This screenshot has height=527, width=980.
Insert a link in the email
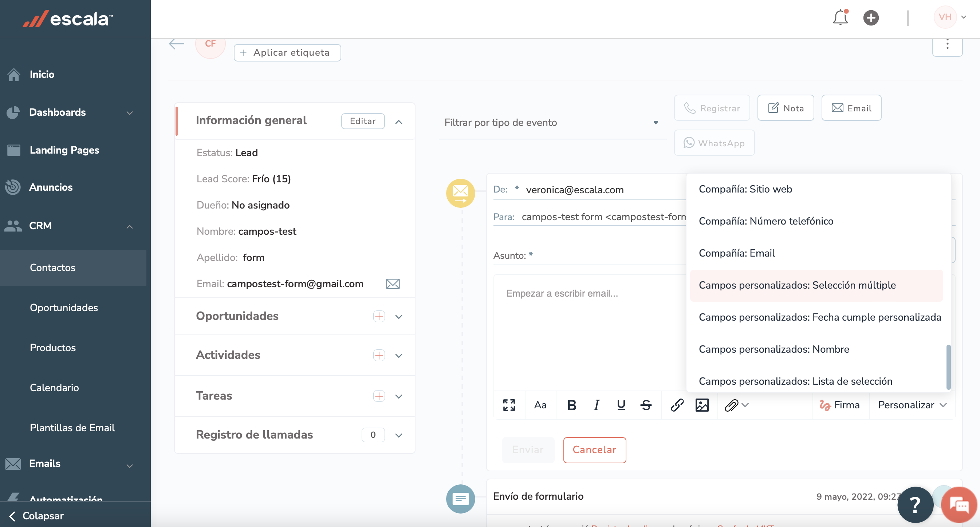click(677, 405)
